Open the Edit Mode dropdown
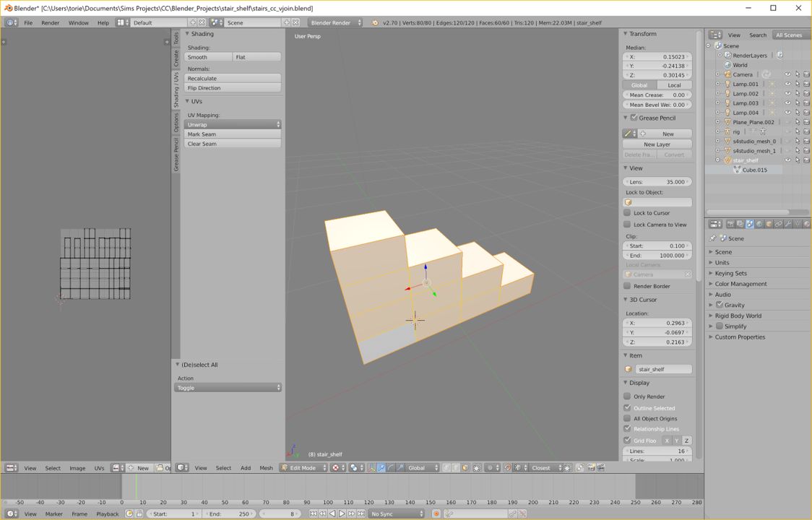Image resolution: width=812 pixels, height=520 pixels. tap(304, 468)
